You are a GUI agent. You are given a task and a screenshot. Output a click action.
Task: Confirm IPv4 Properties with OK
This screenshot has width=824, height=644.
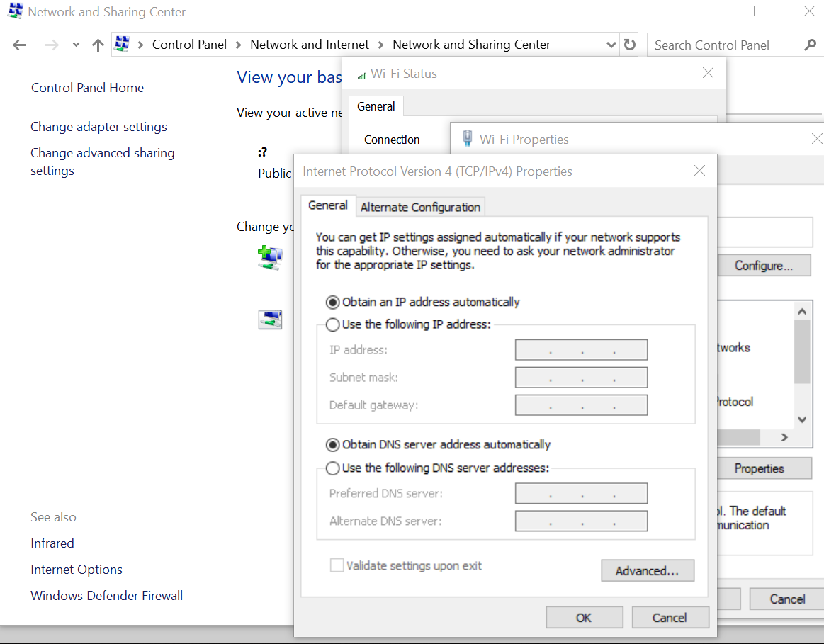tap(585, 617)
